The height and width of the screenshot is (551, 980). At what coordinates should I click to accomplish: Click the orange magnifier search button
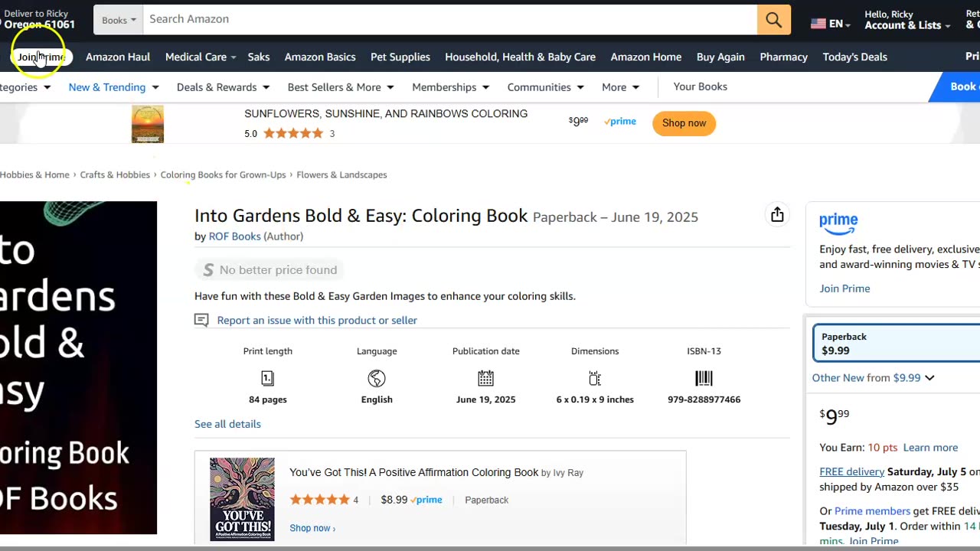pyautogui.click(x=774, y=20)
